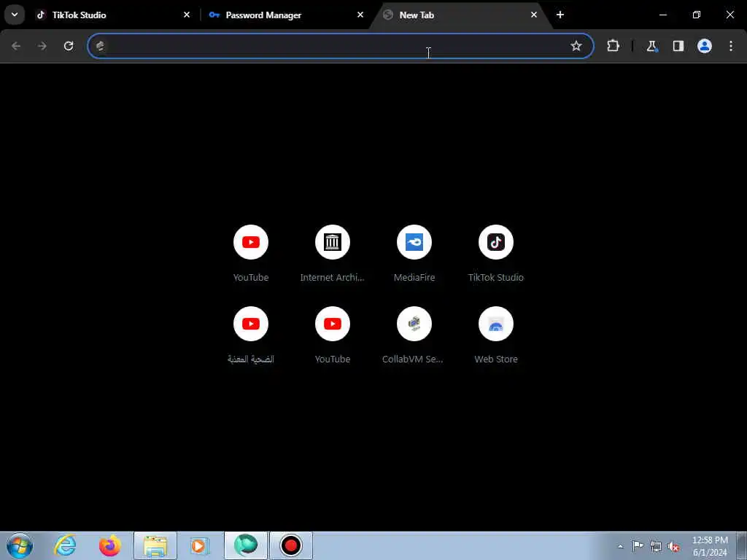The width and height of the screenshot is (747, 560).
Task: Launch Firefox from the taskbar
Action: [x=110, y=545]
